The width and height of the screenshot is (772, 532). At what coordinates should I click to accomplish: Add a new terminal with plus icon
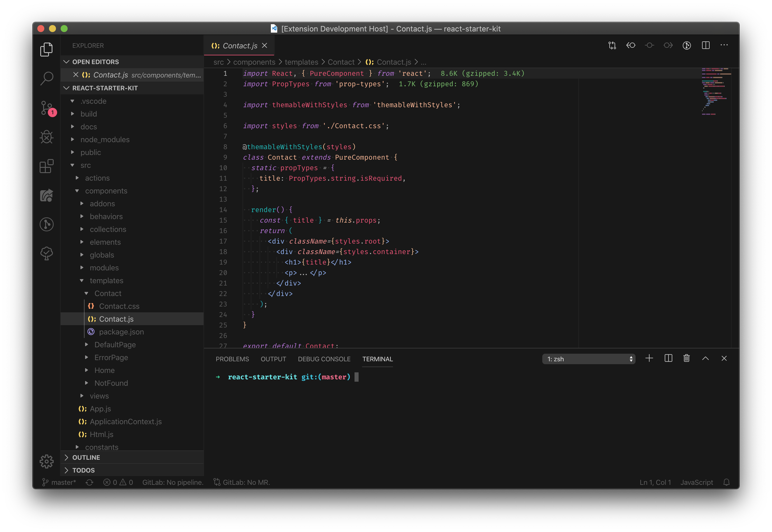tap(649, 358)
